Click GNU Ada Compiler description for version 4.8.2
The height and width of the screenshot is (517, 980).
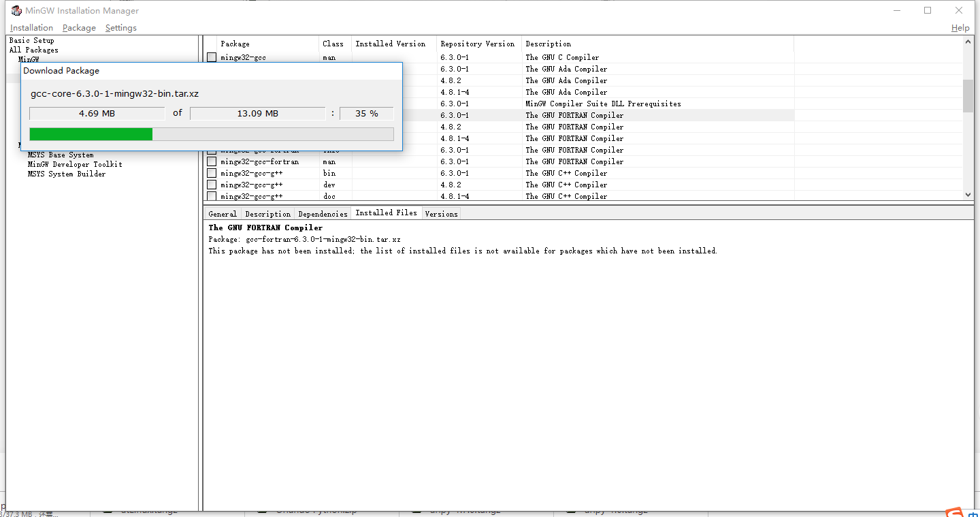pyautogui.click(x=566, y=81)
